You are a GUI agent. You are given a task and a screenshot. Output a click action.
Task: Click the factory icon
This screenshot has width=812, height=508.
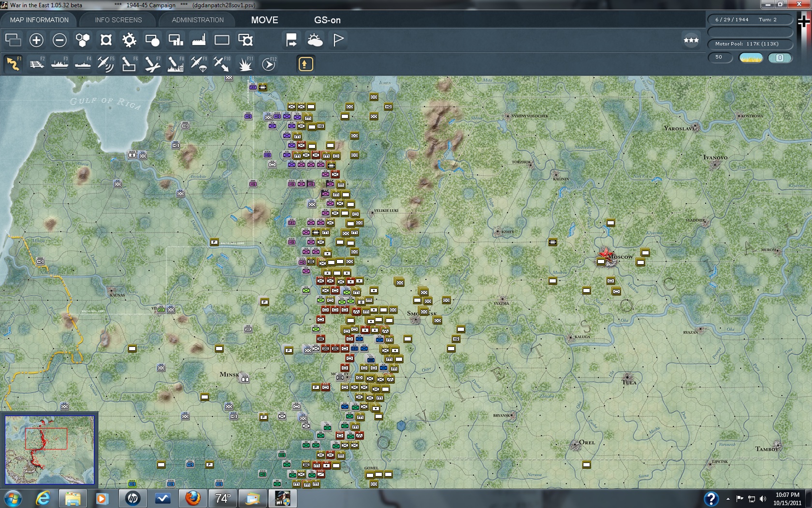pos(199,40)
